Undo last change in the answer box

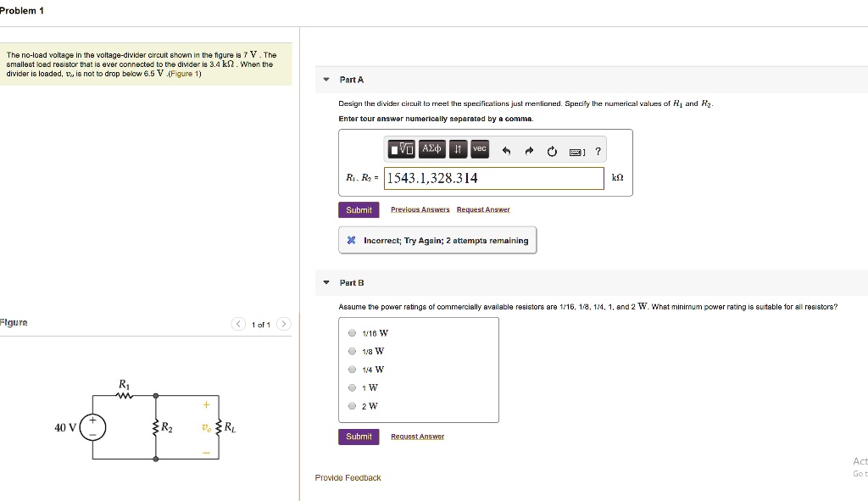tap(507, 148)
